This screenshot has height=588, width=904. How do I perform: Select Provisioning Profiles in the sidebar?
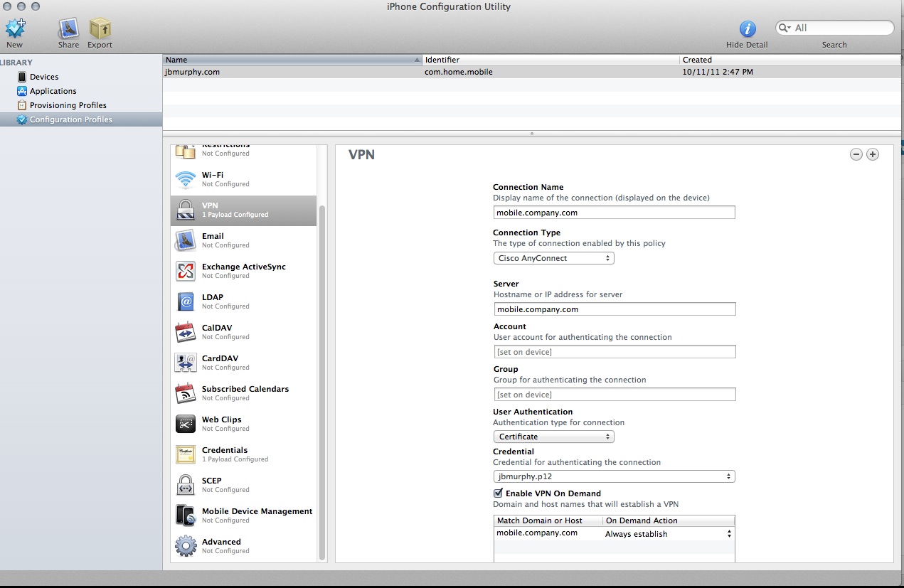(x=68, y=105)
